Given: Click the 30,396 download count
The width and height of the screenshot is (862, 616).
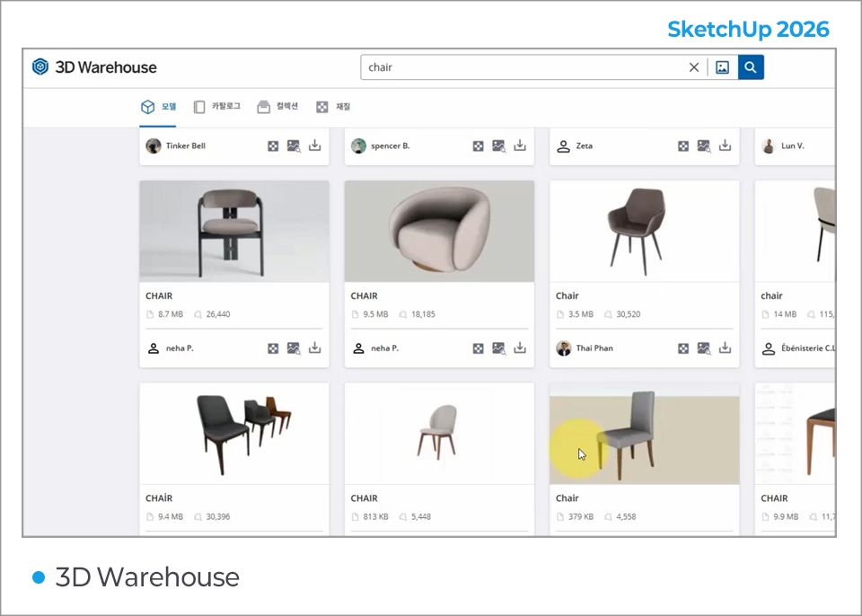Looking at the screenshot, I should (x=217, y=517).
